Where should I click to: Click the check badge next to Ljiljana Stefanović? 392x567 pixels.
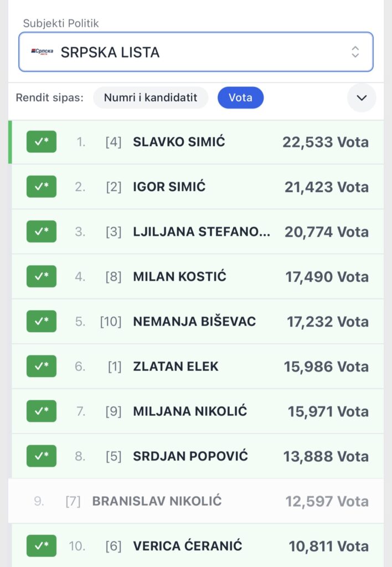tap(42, 231)
